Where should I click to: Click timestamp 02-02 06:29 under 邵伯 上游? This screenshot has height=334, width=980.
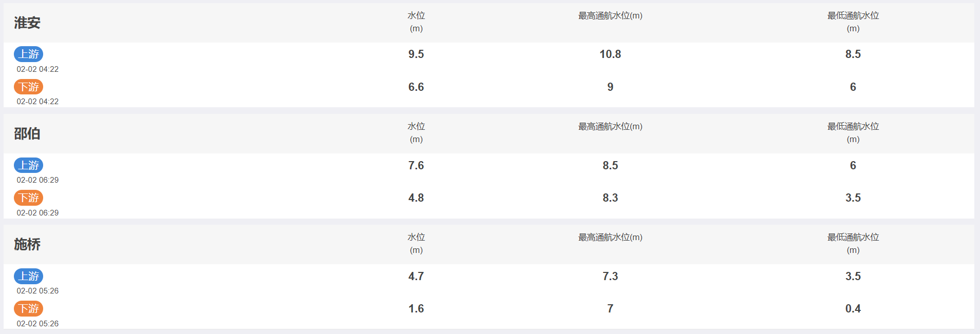click(37, 180)
